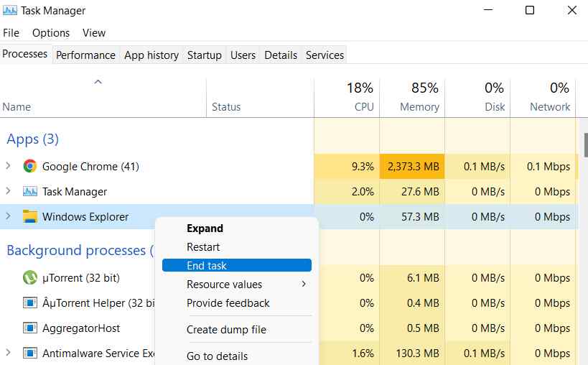Viewport: 588px width, 365px height.
Task: Click Chrome's 9.3% CPU cell
Action: click(x=347, y=166)
